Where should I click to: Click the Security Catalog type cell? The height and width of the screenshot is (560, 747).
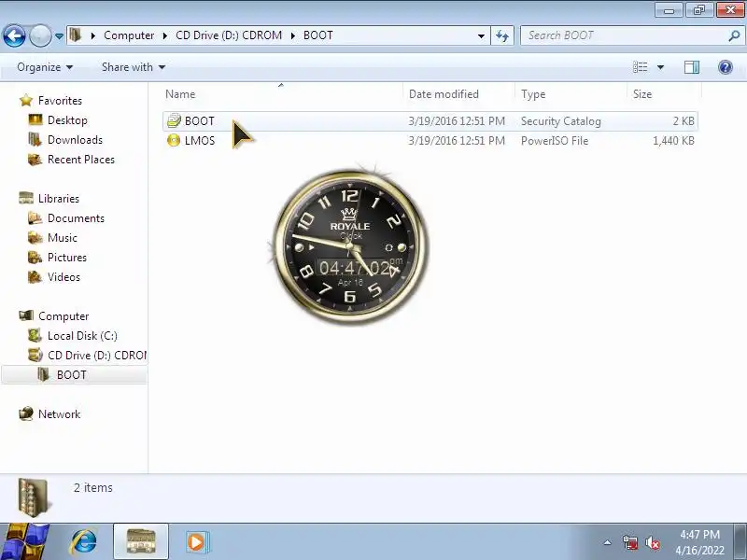(561, 121)
